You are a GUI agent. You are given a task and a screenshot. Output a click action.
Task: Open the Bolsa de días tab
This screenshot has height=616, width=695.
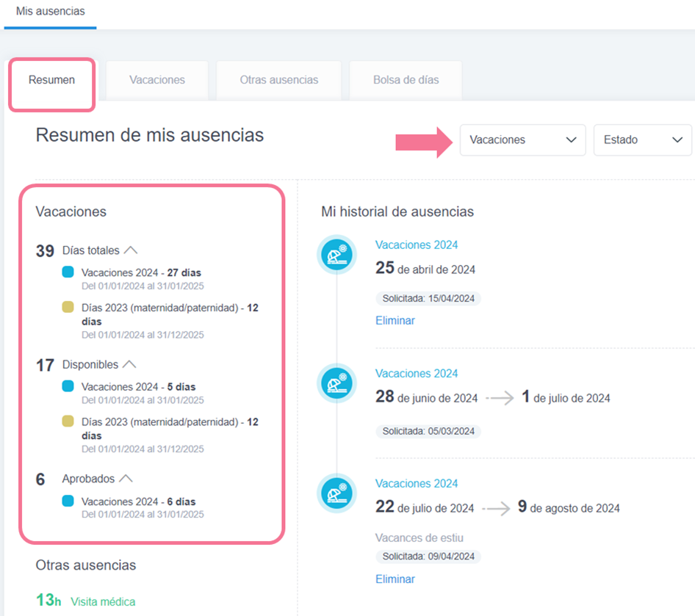click(x=406, y=80)
